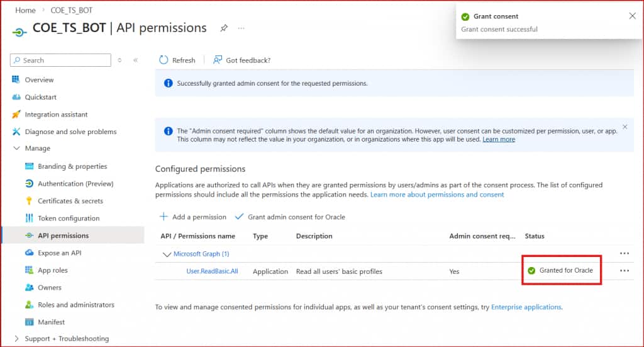Dismiss the Grant consent notification
This screenshot has height=347, width=644.
tap(632, 16)
